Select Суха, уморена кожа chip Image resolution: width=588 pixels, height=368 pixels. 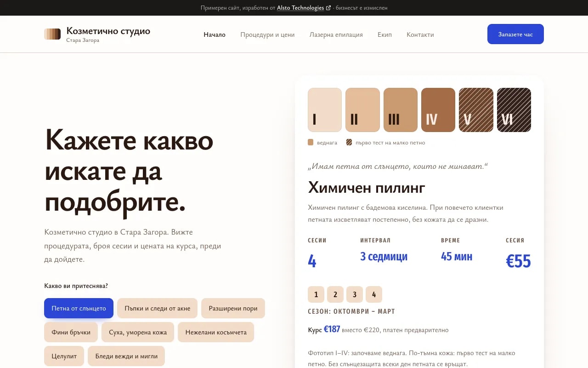coord(138,332)
